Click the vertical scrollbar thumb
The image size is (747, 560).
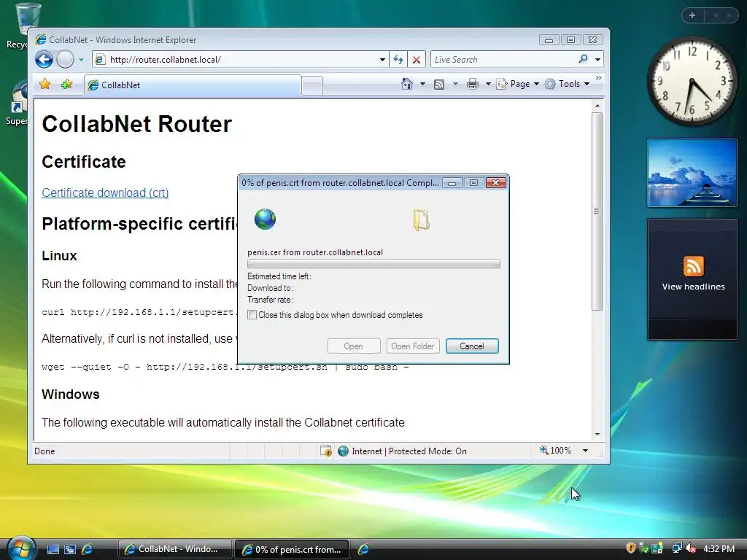coord(597,211)
